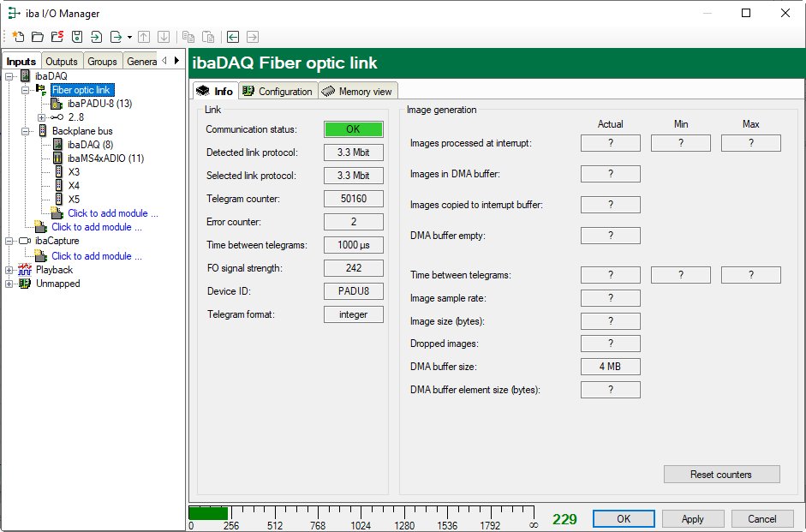Click add module link under ibaCapture
Viewport: 806px width, 532px height.
coord(96,256)
